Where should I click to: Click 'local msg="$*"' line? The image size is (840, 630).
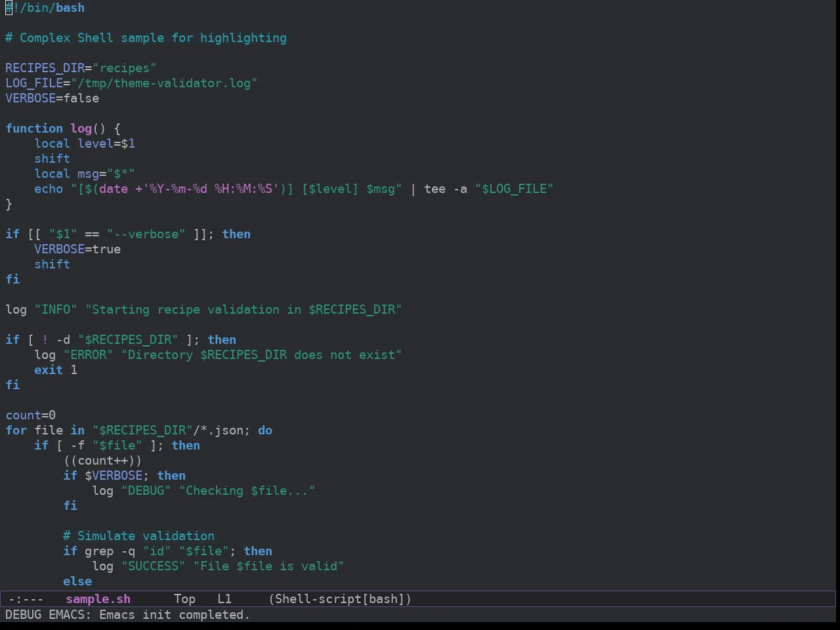(x=85, y=174)
